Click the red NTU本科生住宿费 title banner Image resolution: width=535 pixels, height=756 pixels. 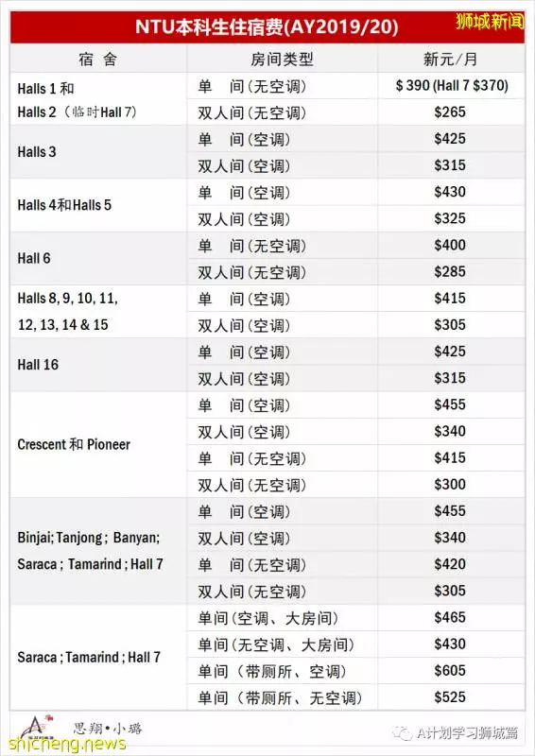click(x=267, y=26)
